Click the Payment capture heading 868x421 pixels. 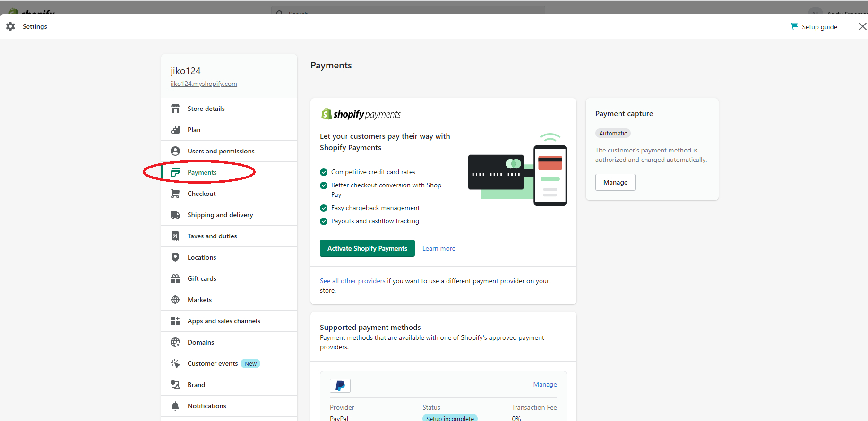coord(624,114)
